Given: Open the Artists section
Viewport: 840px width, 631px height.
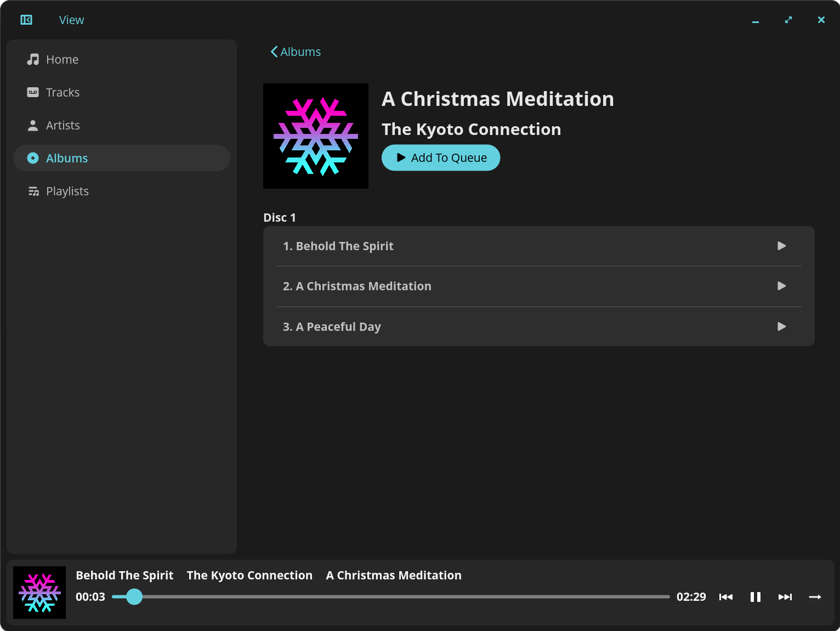Looking at the screenshot, I should point(63,125).
